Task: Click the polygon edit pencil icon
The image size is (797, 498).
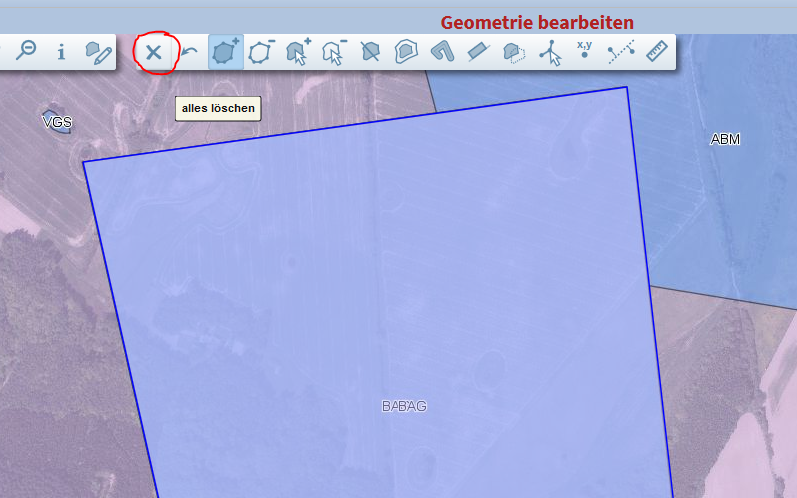Action: [x=97, y=52]
